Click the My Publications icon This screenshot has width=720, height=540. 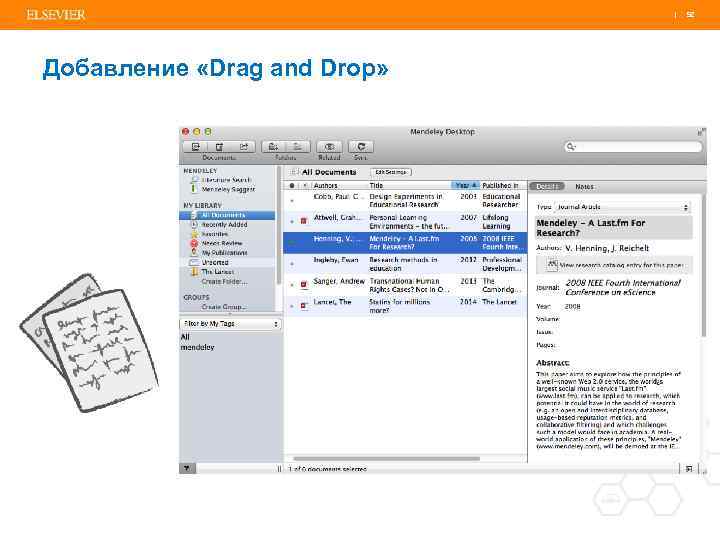click(x=194, y=253)
